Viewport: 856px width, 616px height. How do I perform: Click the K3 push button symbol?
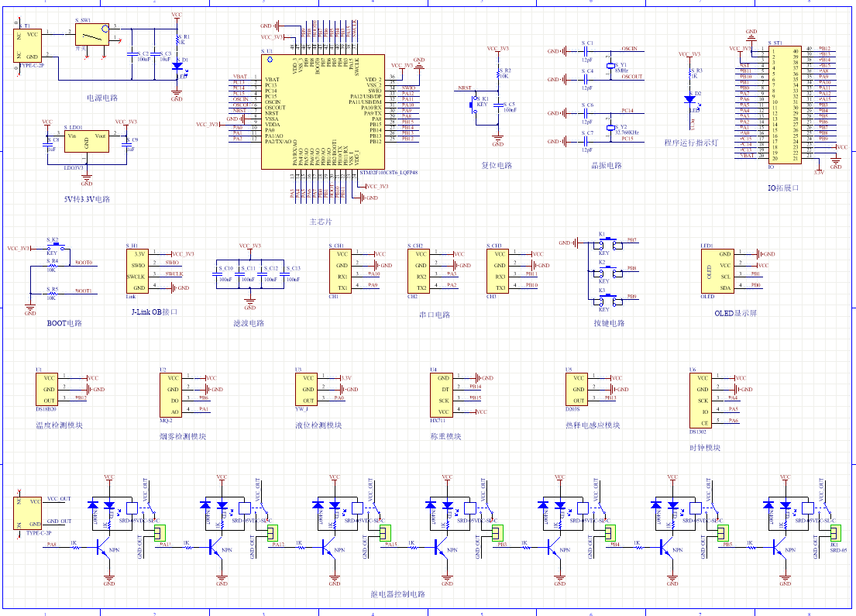pyautogui.click(x=607, y=300)
